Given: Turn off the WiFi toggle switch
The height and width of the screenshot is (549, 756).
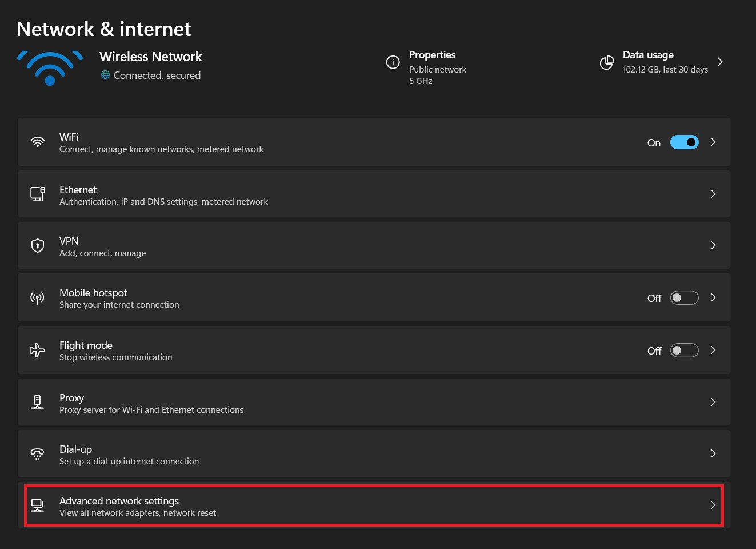Looking at the screenshot, I should (685, 142).
